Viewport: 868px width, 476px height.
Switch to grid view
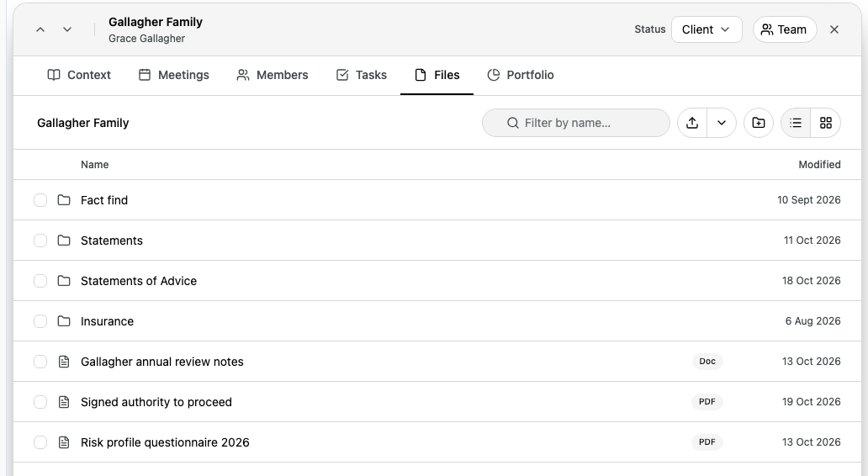[x=825, y=123]
